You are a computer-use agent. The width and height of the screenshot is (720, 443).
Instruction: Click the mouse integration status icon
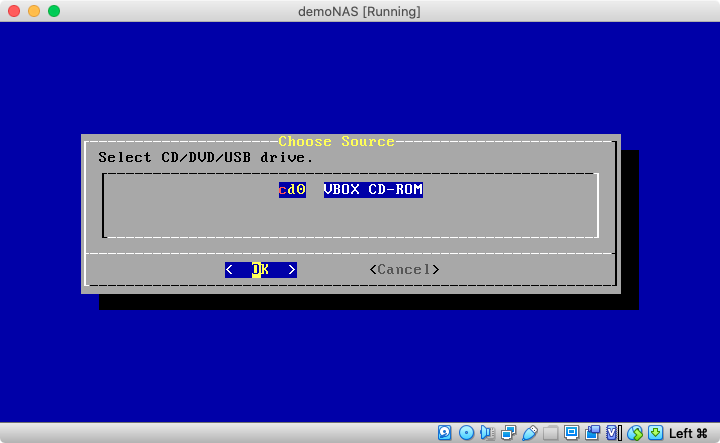point(635,432)
